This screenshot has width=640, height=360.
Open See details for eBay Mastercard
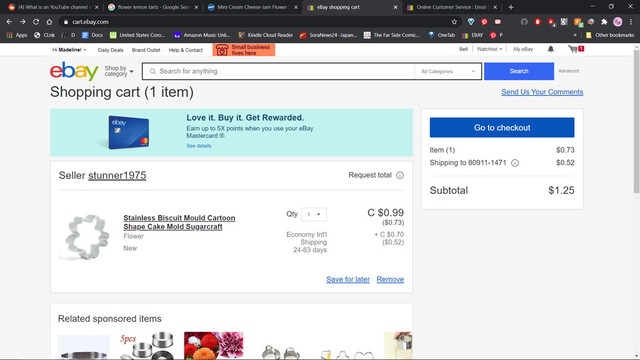coord(199,146)
